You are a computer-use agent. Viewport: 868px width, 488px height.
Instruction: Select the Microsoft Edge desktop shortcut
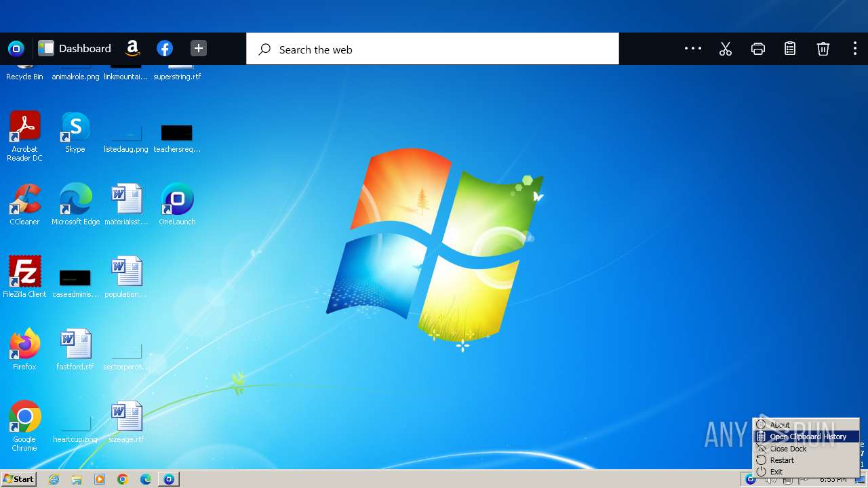[x=75, y=204]
